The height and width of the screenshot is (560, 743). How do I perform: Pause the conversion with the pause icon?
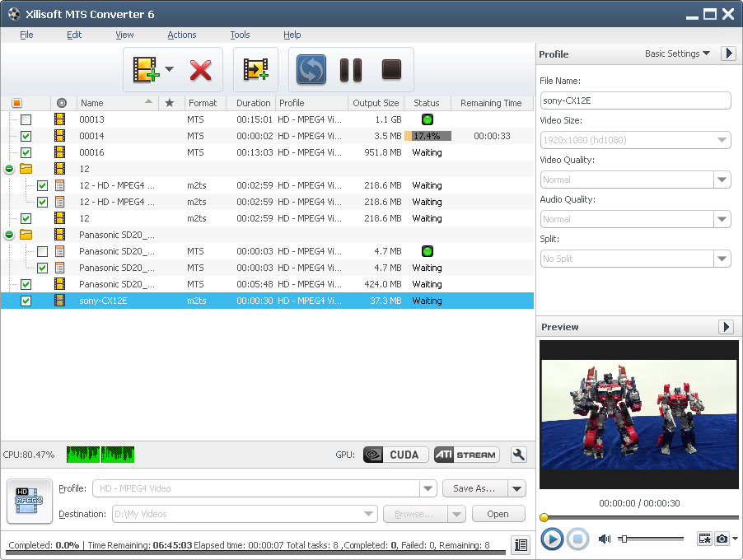(x=351, y=70)
